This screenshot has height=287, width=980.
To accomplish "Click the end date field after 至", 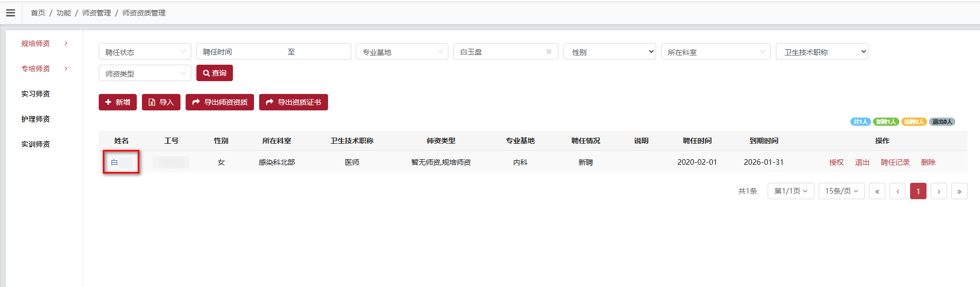I will (323, 52).
